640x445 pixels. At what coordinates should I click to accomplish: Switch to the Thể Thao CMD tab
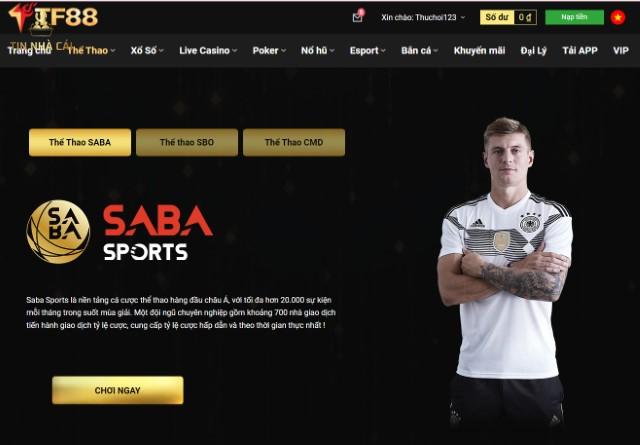click(294, 142)
